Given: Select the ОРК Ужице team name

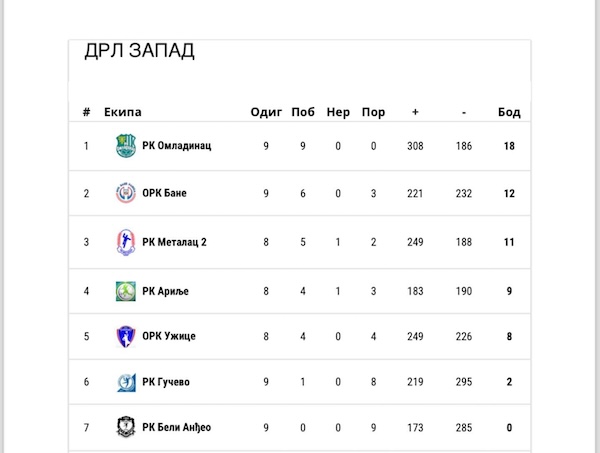Looking at the screenshot, I should pyautogui.click(x=168, y=336).
